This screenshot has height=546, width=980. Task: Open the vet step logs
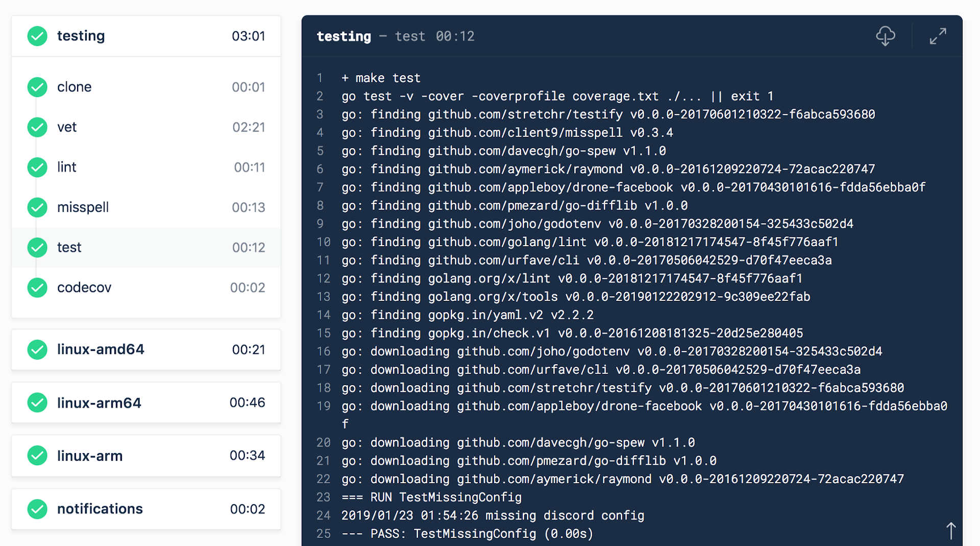(146, 127)
